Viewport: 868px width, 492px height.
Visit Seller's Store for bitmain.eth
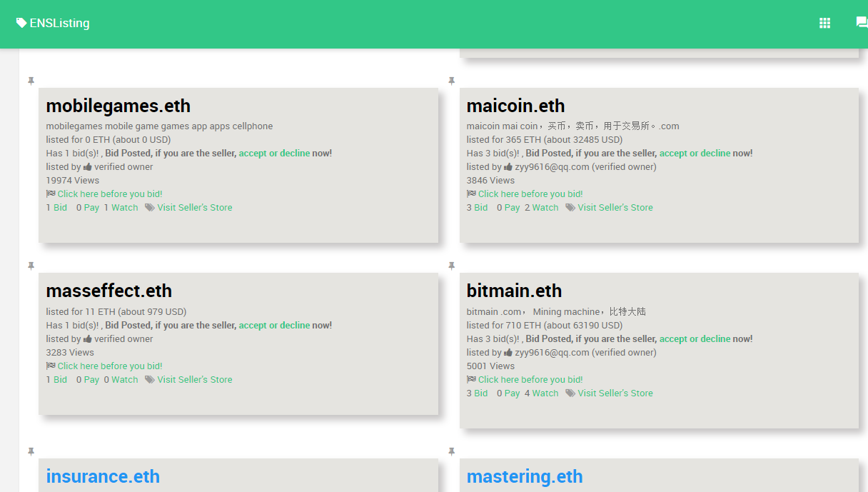(615, 393)
